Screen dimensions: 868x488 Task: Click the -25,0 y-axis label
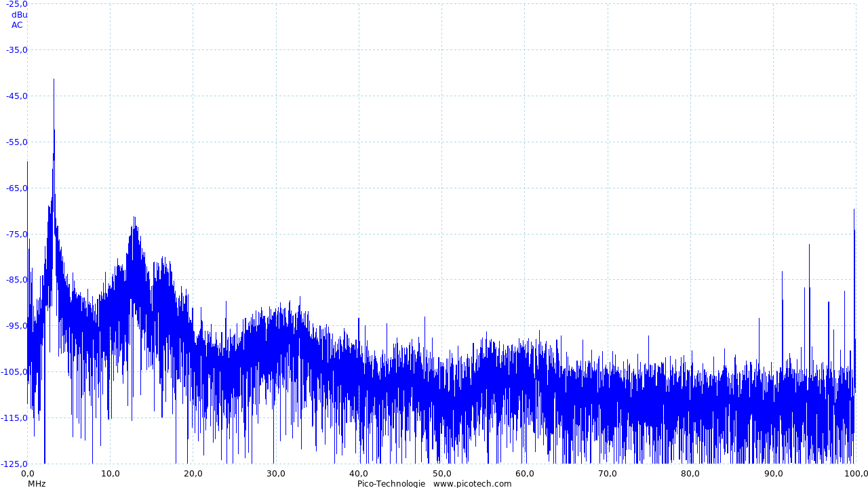[17, 4]
